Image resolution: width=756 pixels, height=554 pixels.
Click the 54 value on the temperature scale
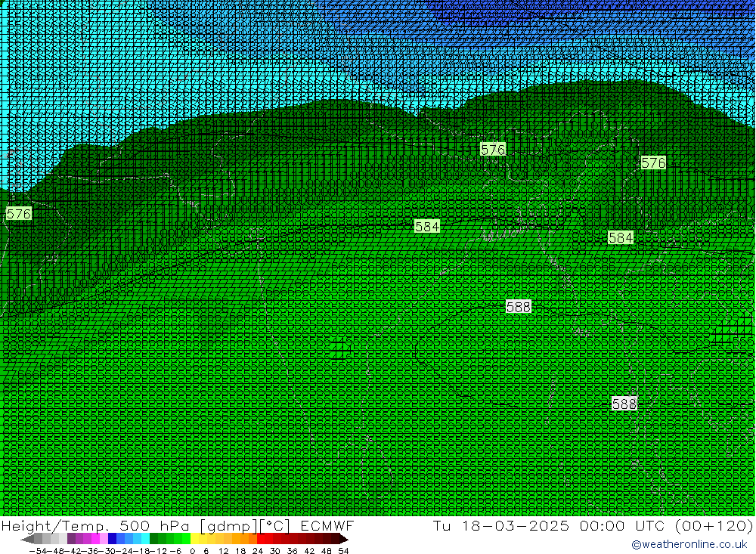(343, 551)
